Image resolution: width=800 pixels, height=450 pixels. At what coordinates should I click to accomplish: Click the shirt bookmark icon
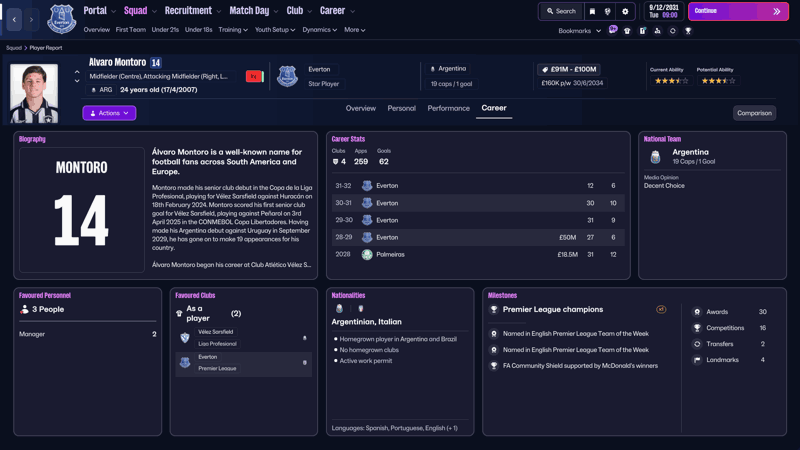627,31
